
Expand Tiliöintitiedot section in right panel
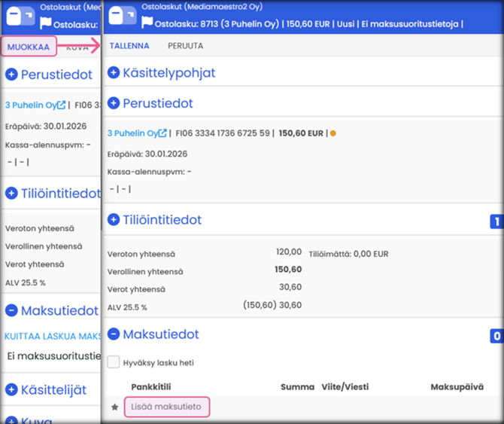point(114,220)
